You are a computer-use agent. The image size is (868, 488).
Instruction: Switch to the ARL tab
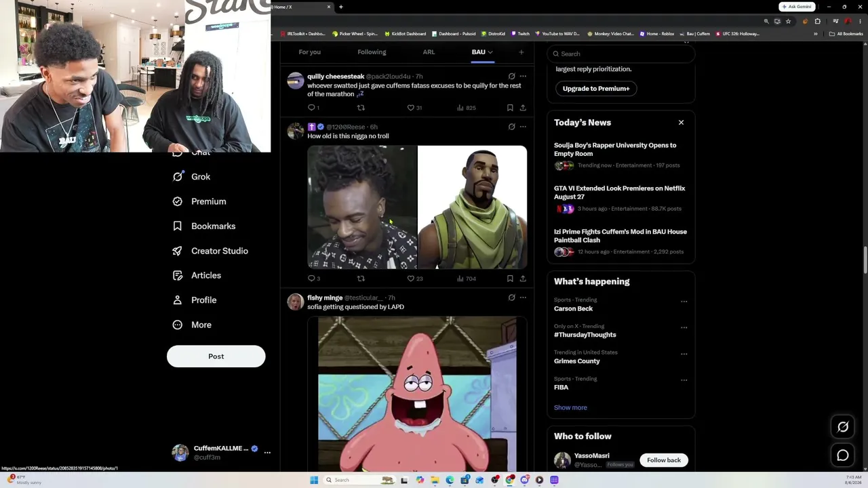click(x=429, y=52)
